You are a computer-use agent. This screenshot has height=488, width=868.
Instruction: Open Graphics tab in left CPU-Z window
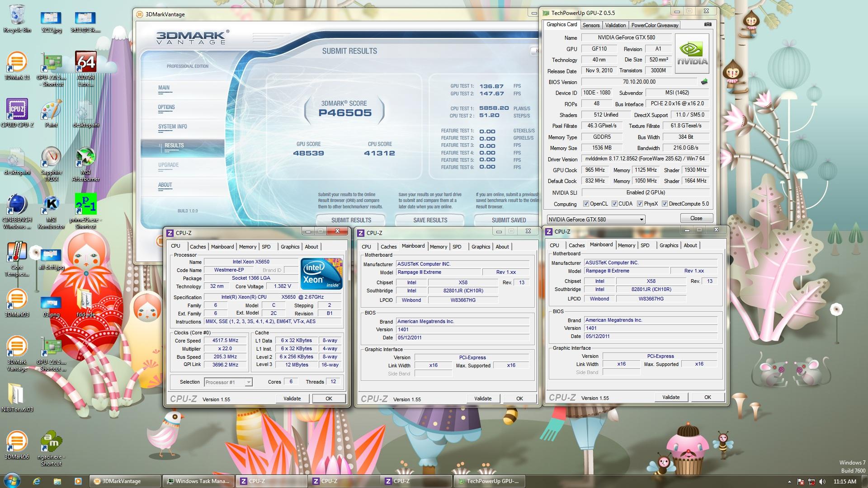(x=290, y=247)
